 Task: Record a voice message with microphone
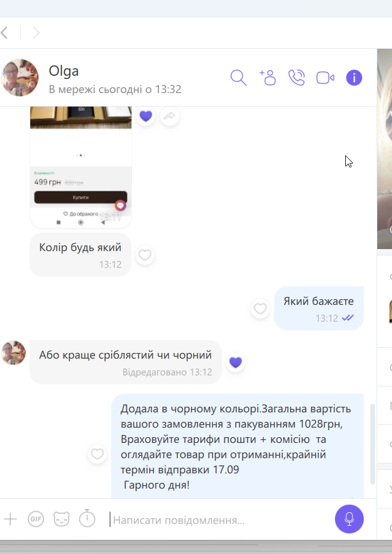349,519
